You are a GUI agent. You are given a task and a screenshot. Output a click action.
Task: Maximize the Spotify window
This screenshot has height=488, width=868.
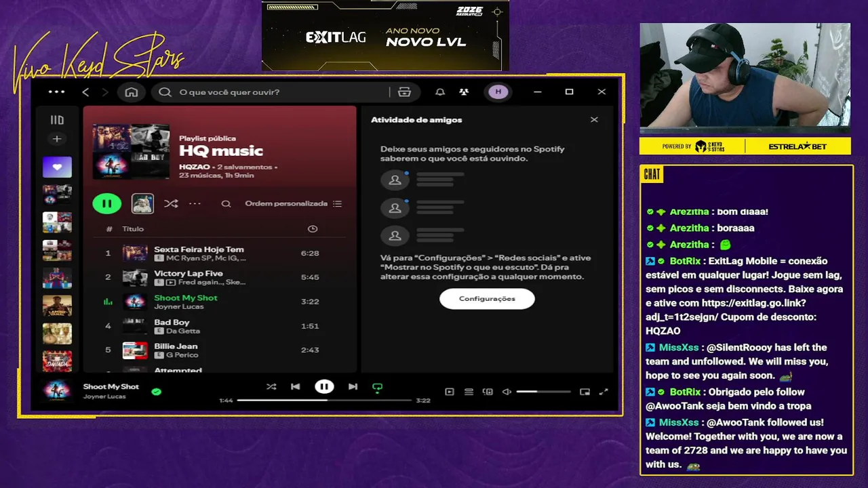(570, 92)
